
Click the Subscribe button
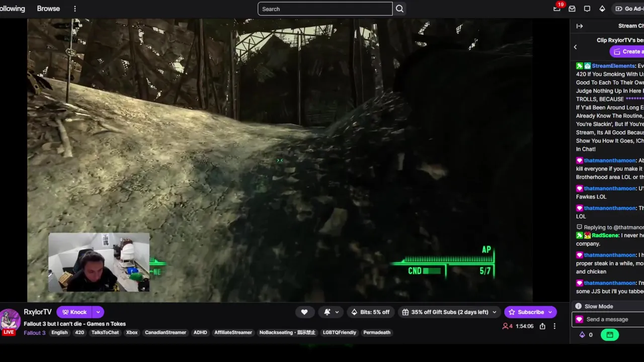[526, 312]
